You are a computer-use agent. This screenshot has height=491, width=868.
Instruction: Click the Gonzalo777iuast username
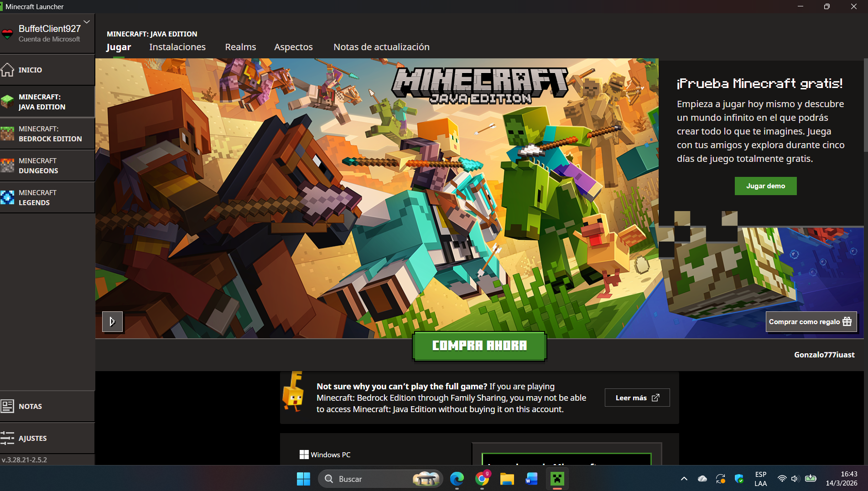(x=824, y=355)
